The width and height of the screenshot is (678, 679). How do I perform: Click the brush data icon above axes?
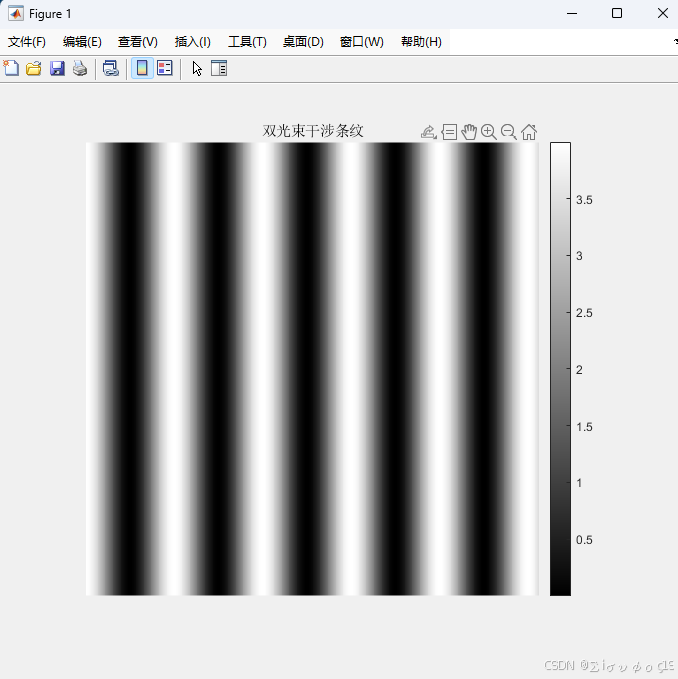[428, 132]
